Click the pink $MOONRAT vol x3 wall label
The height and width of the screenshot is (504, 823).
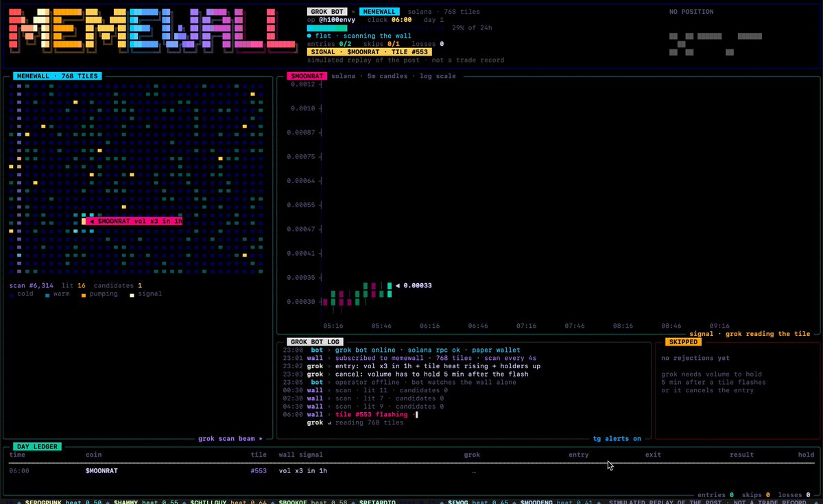click(x=134, y=221)
